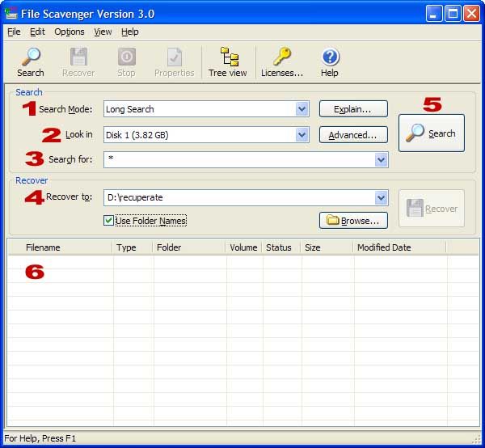The image size is (485, 448).
Task: Close the File Scavenger window
Action: 472,14
